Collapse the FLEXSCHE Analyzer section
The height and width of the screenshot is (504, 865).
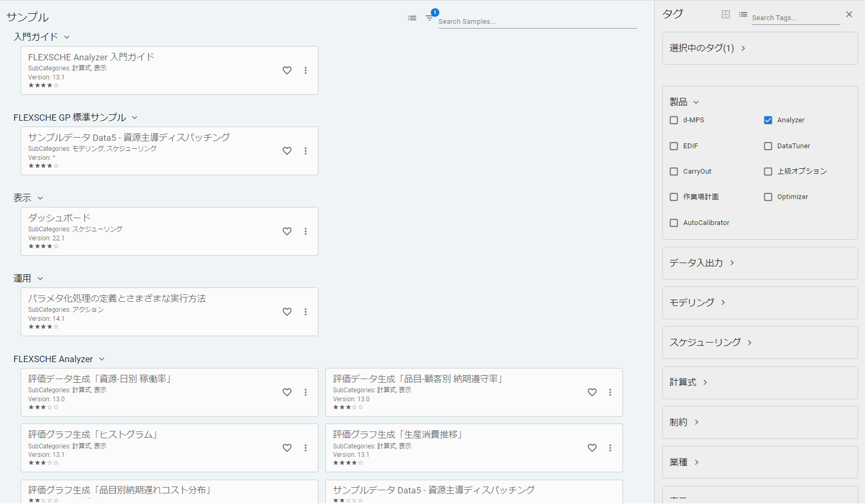102,359
